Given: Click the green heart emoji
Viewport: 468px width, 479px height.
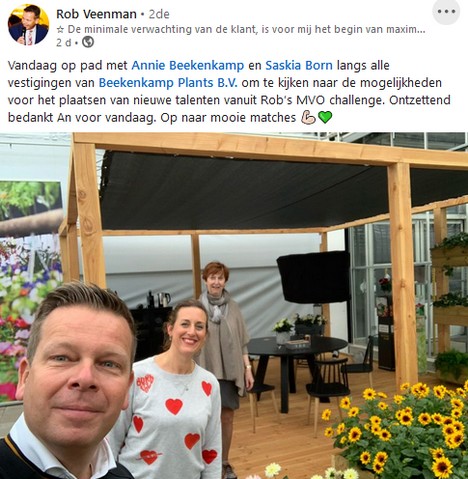Looking at the screenshot, I should click(325, 117).
